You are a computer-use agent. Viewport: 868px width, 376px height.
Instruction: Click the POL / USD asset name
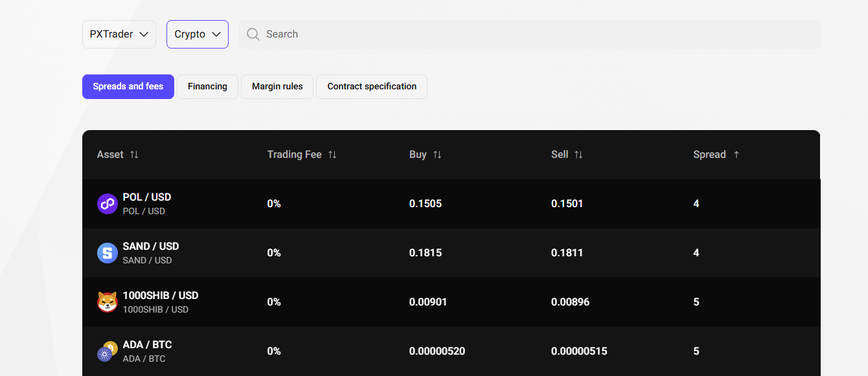point(147,197)
